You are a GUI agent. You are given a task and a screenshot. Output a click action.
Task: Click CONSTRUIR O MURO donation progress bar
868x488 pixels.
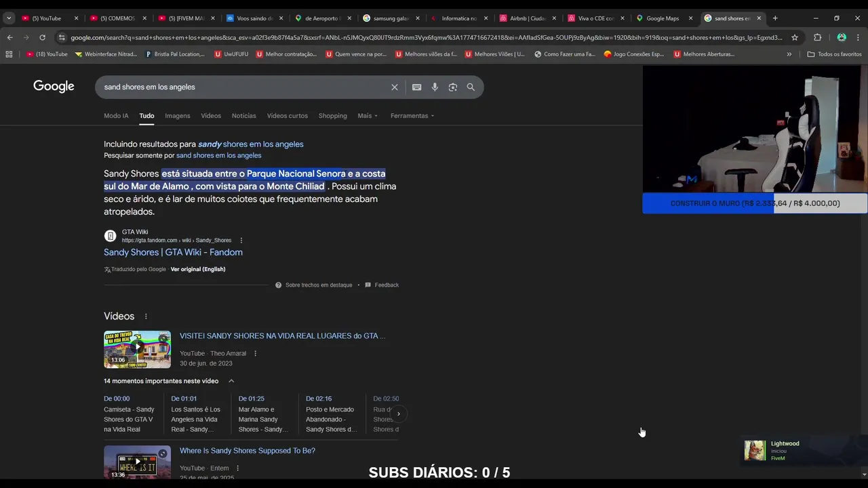point(755,203)
